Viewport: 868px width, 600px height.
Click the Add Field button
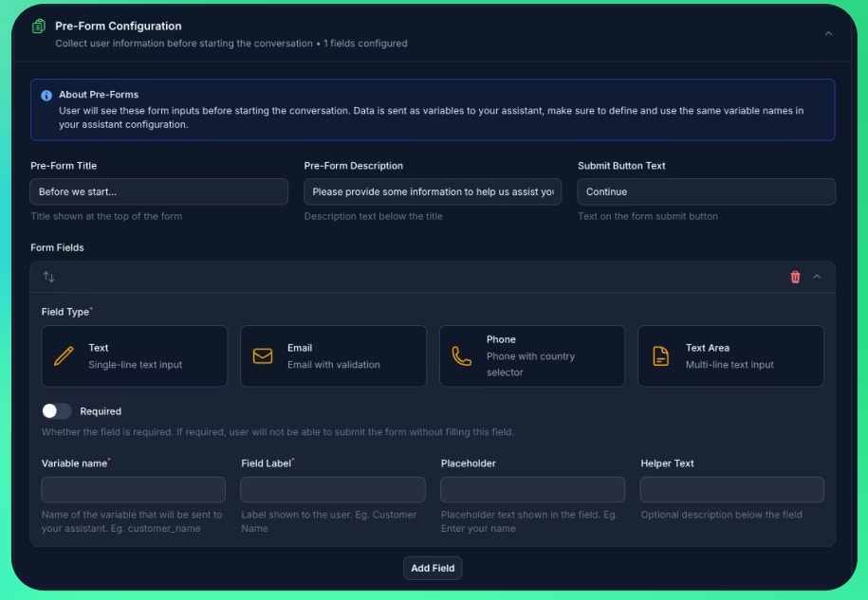[x=433, y=568]
